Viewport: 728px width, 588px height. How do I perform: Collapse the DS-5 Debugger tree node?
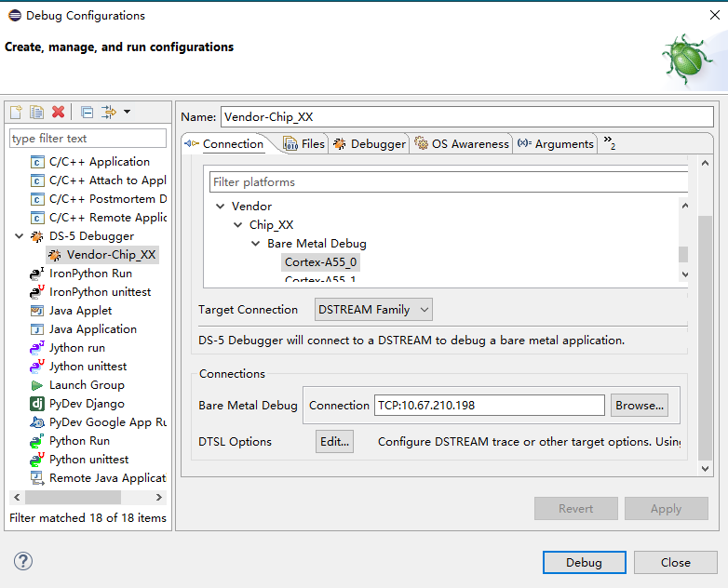click(20, 236)
